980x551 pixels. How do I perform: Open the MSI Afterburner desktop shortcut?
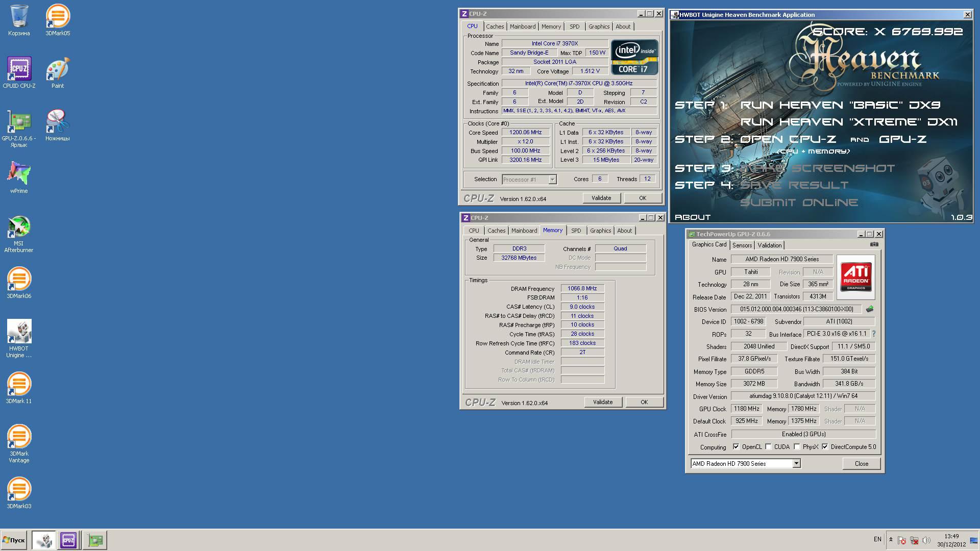coord(19,233)
